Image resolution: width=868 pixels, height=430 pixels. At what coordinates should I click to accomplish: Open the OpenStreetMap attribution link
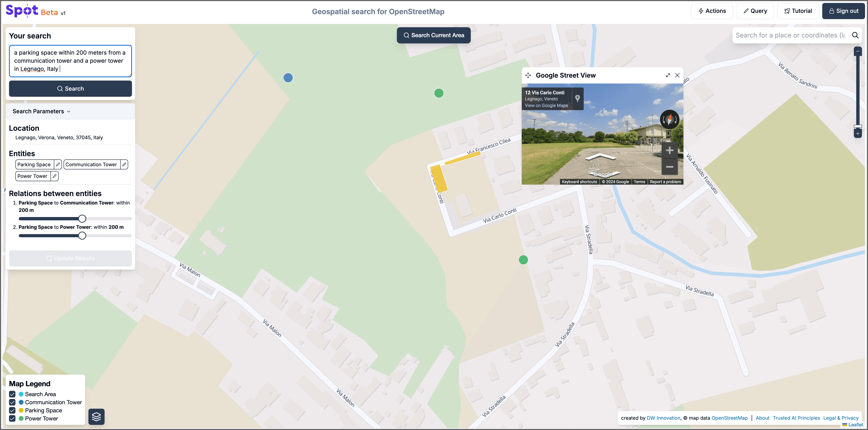(x=730, y=418)
